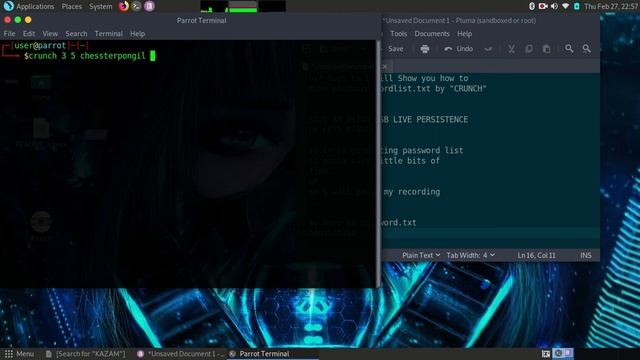
Task: Click Undo in the Pluma toolbar
Action: point(459,49)
